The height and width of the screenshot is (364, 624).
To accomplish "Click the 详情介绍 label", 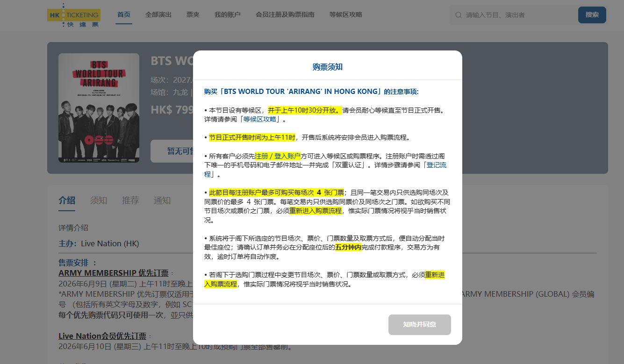I will [73, 228].
